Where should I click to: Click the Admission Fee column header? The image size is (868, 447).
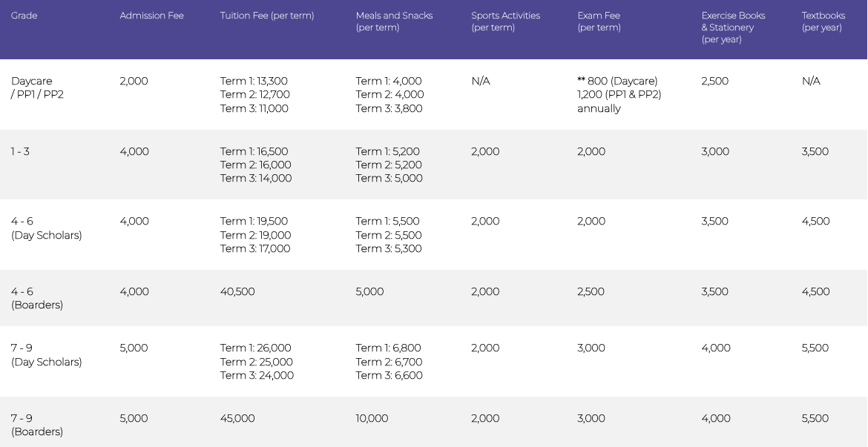pos(151,16)
